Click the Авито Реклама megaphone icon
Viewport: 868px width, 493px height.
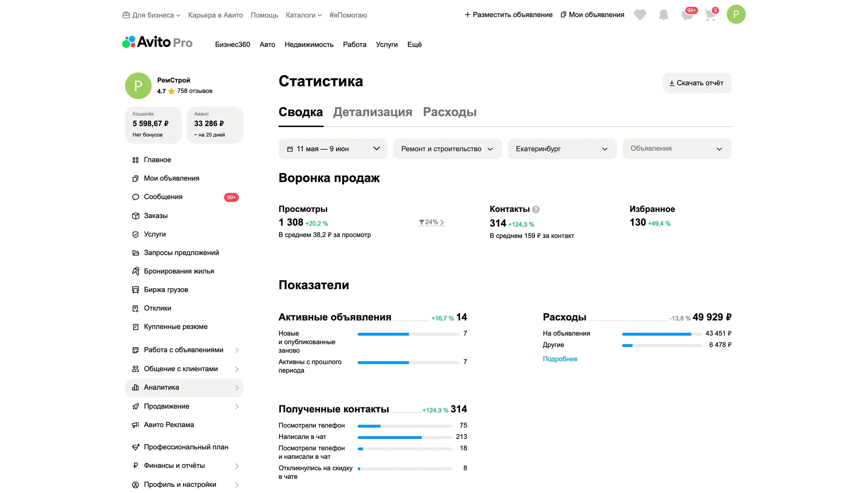(136, 425)
